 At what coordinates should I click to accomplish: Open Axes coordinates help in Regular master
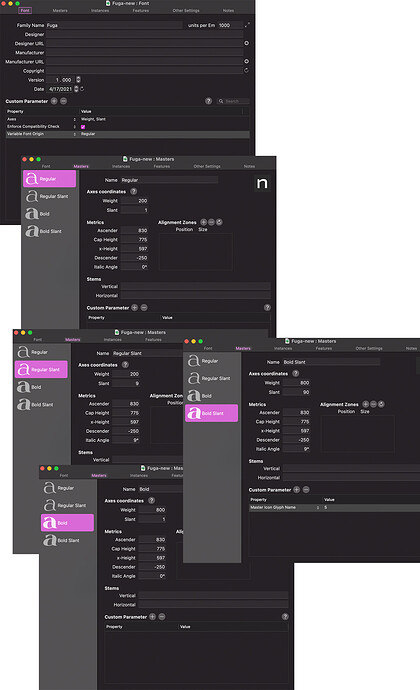(133, 191)
